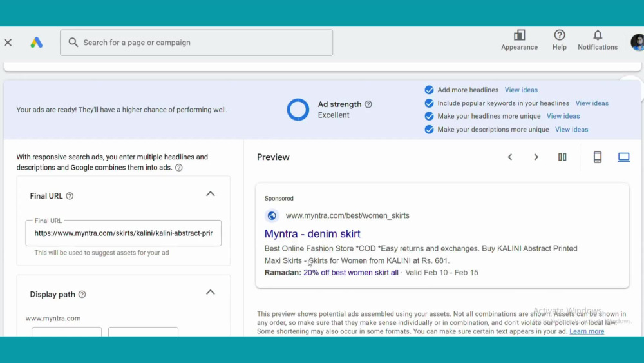Switch preview to desktop device
The width and height of the screenshot is (644, 363).
coord(623,157)
